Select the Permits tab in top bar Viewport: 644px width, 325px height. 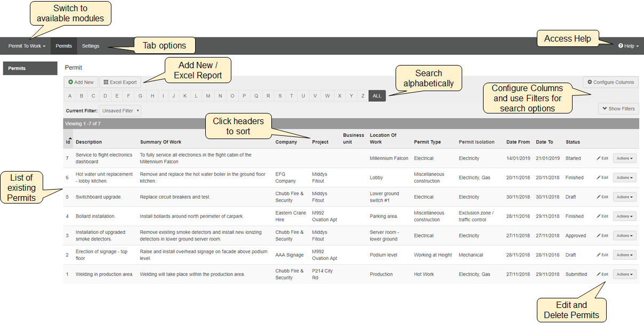[x=63, y=46]
